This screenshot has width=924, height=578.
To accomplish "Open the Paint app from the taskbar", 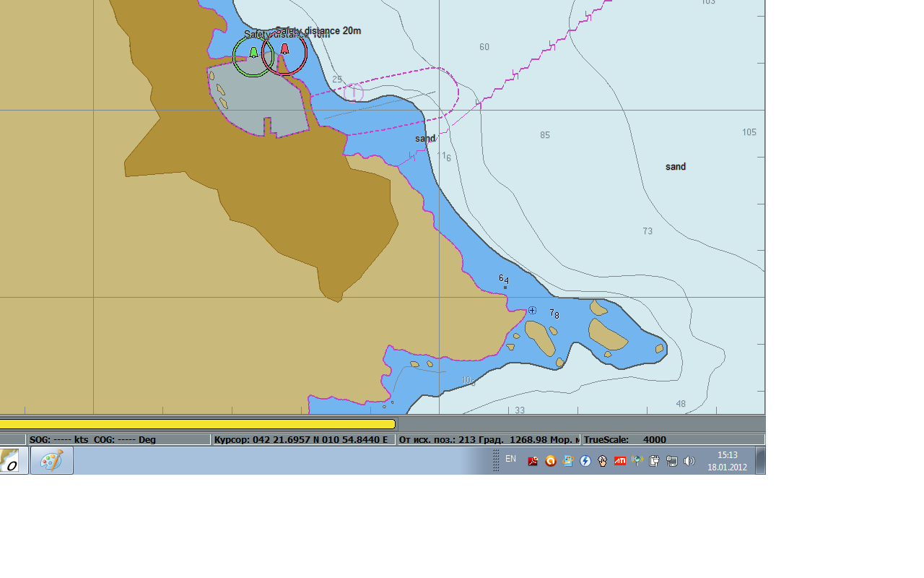I will [x=52, y=460].
